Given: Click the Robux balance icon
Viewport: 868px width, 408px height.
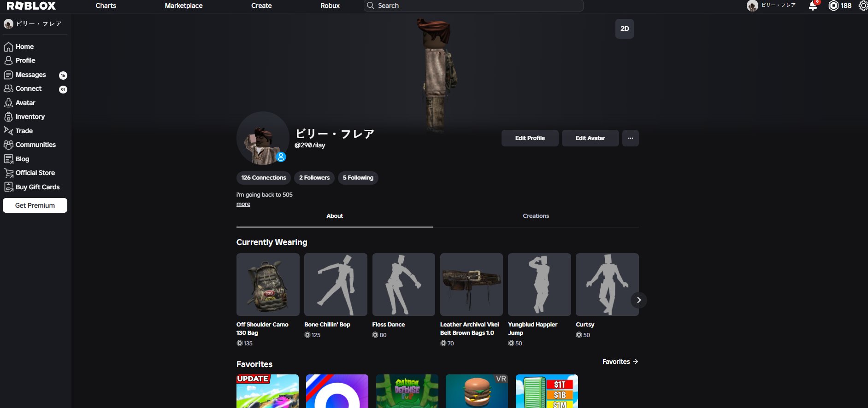Looking at the screenshot, I should pyautogui.click(x=833, y=6).
